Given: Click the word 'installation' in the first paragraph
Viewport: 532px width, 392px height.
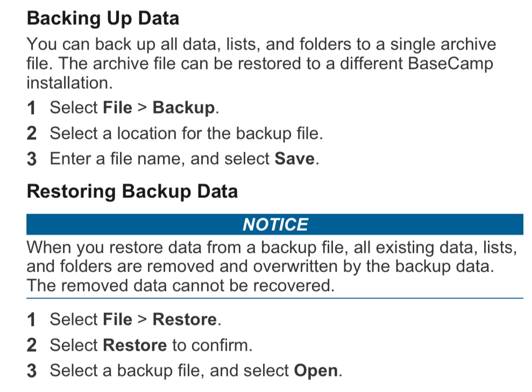Looking at the screenshot, I should pos(69,83).
